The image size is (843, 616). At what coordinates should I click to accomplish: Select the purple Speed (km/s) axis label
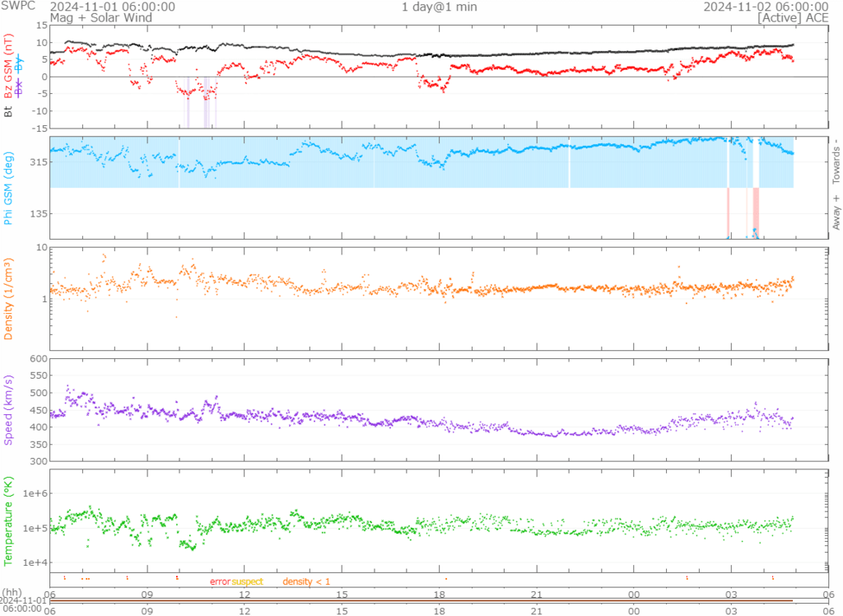[9, 409]
